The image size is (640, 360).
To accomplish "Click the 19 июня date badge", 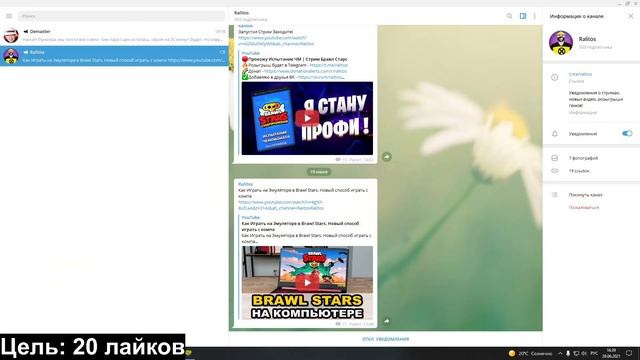I will 319,172.
